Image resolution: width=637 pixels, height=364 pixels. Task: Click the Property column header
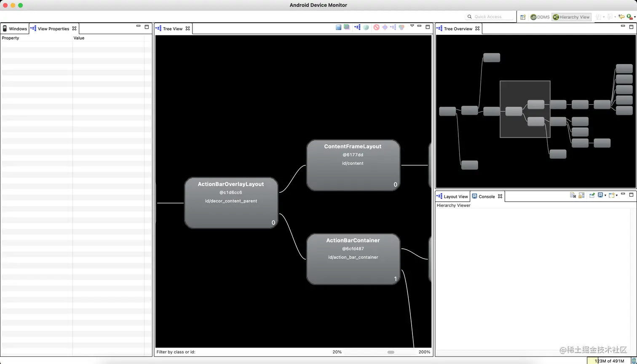click(x=37, y=38)
